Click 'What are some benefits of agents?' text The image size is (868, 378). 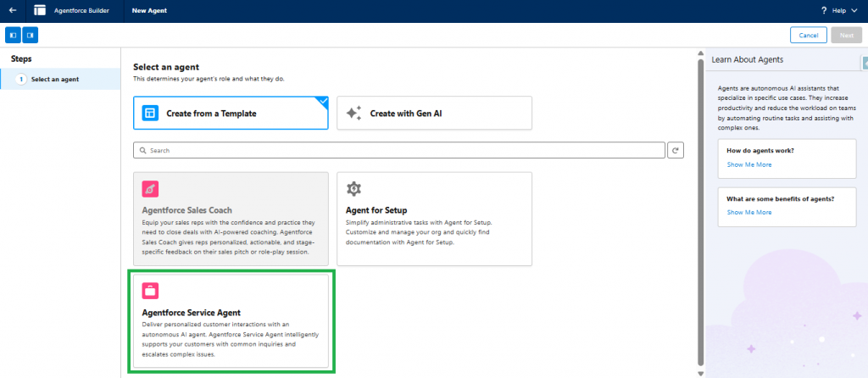780,198
